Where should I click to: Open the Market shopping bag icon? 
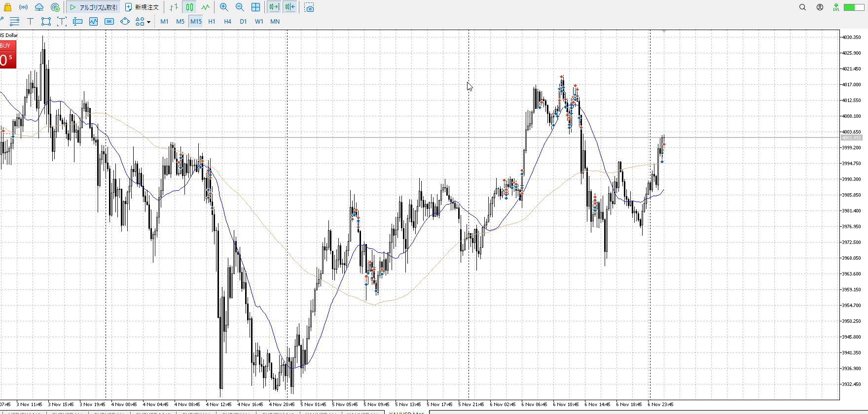pos(7,7)
